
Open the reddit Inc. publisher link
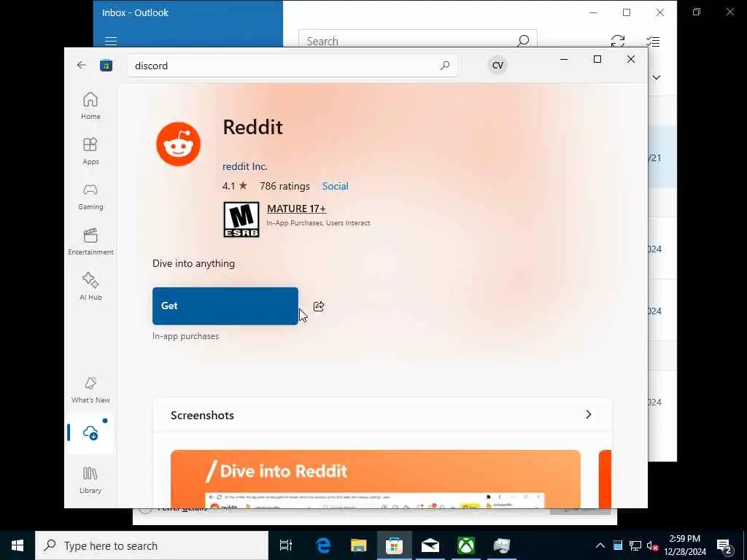[x=245, y=166]
